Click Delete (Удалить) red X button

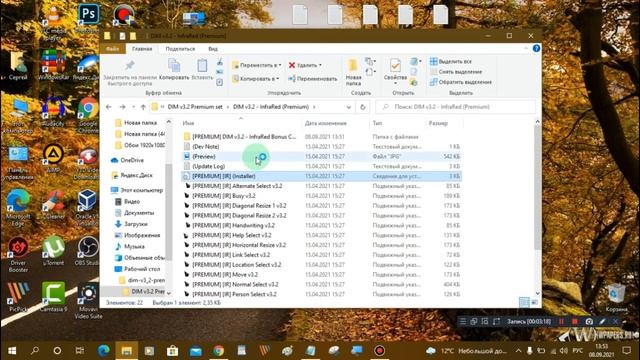[305, 65]
